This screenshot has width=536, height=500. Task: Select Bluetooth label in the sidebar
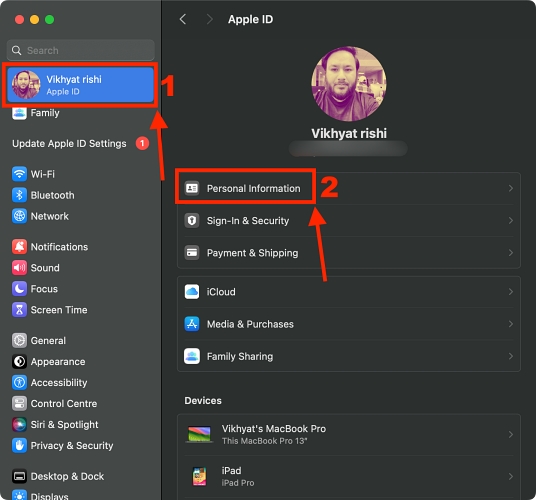tap(52, 195)
